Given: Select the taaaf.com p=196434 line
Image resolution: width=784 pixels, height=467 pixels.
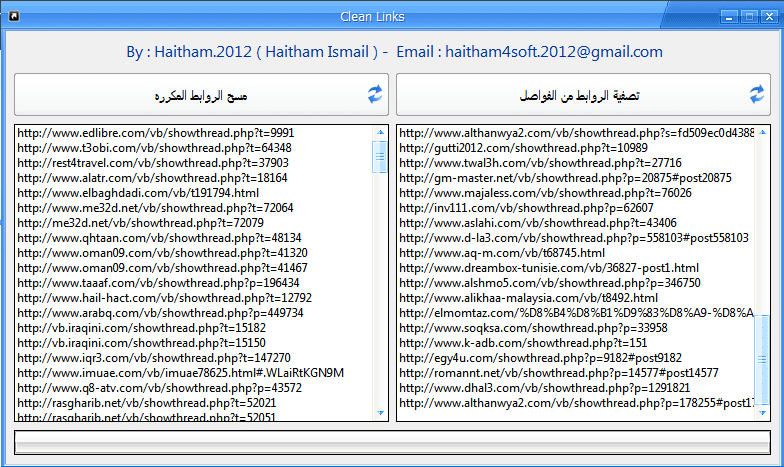Looking at the screenshot, I should click(158, 283).
